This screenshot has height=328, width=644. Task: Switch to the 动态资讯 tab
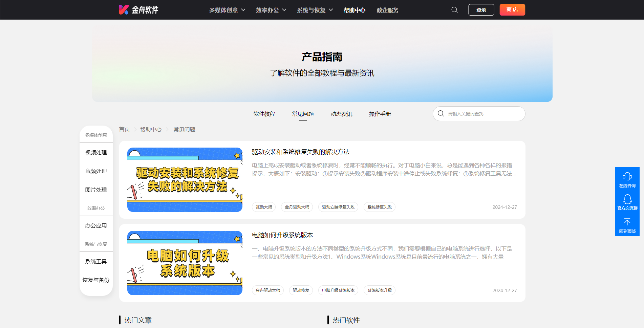coord(341,114)
